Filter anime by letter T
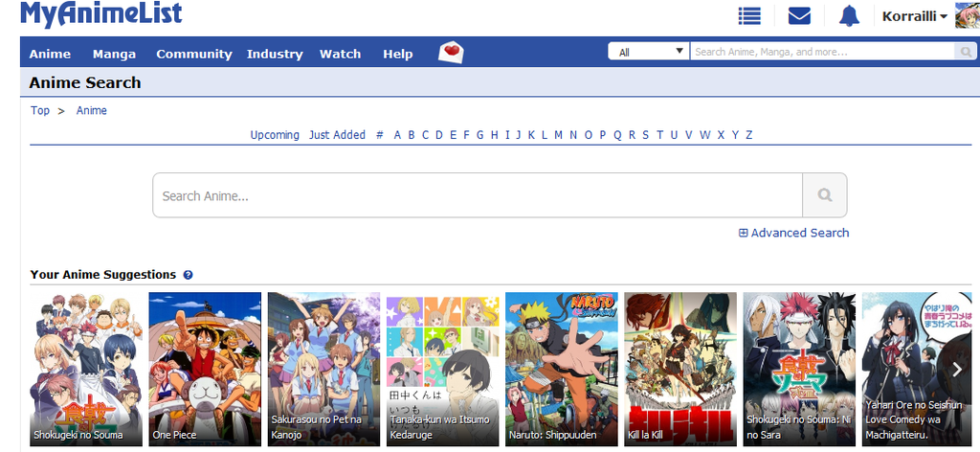The height and width of the screenshot is (452, 980). [659, 134]
